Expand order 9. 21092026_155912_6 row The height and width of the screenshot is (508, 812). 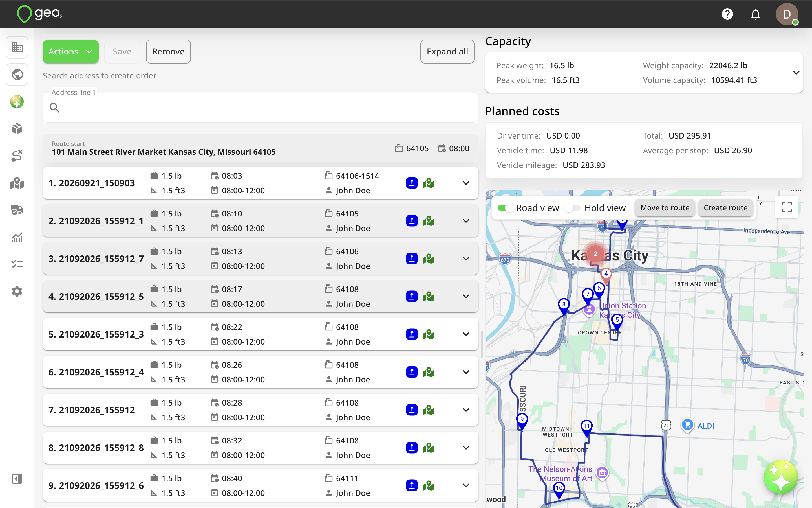(x=466, y=485)
